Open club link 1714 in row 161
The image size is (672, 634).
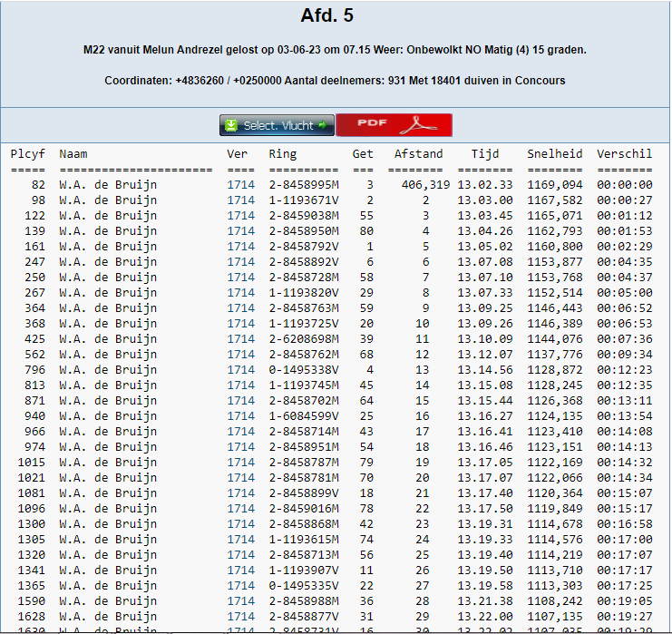click(x=240, y=247)
